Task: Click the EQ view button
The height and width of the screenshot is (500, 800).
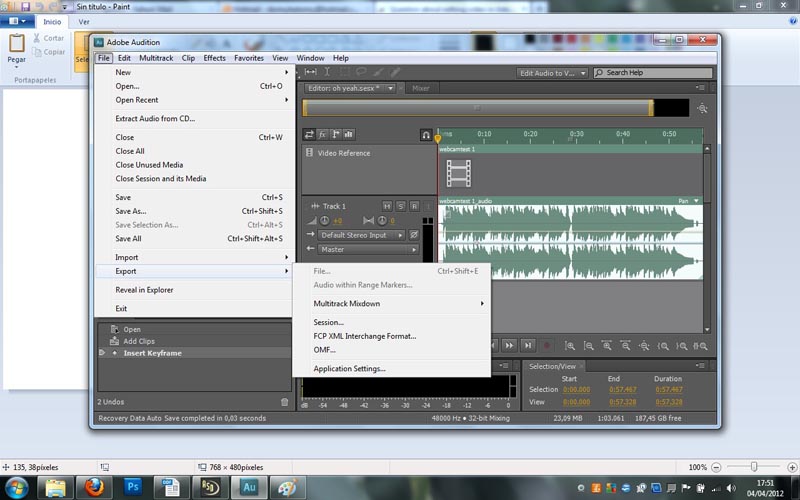Action: click(x=349, y=135)
